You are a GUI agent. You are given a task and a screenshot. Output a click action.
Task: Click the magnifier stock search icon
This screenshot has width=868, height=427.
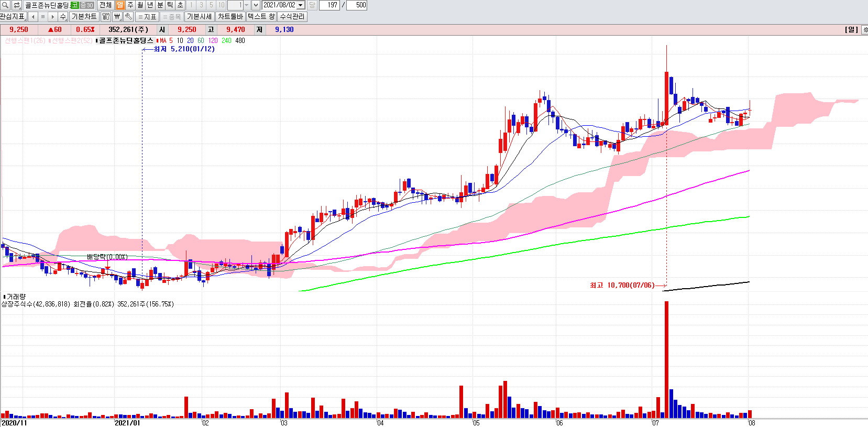[x=5, y=5]
